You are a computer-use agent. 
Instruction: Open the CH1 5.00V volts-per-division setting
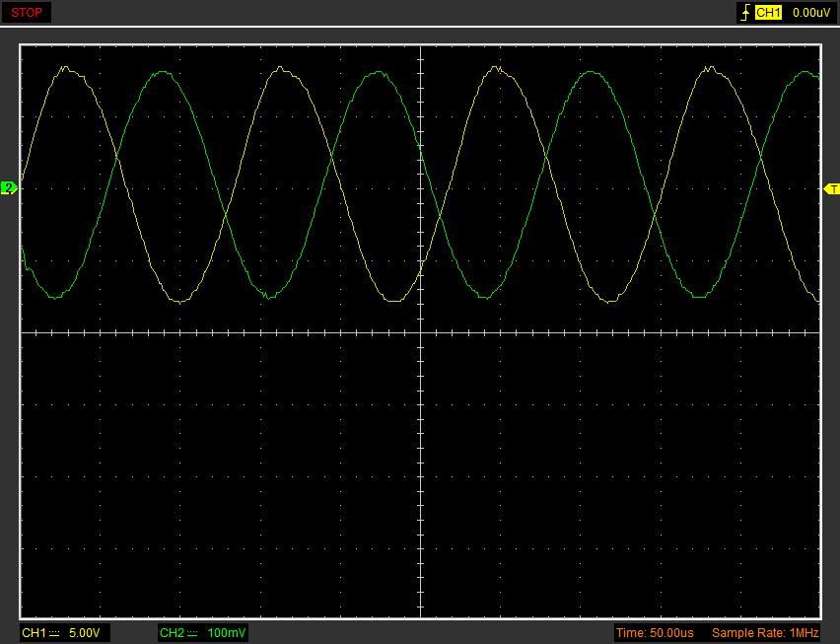pyautogui.click(x=84, y=632)
